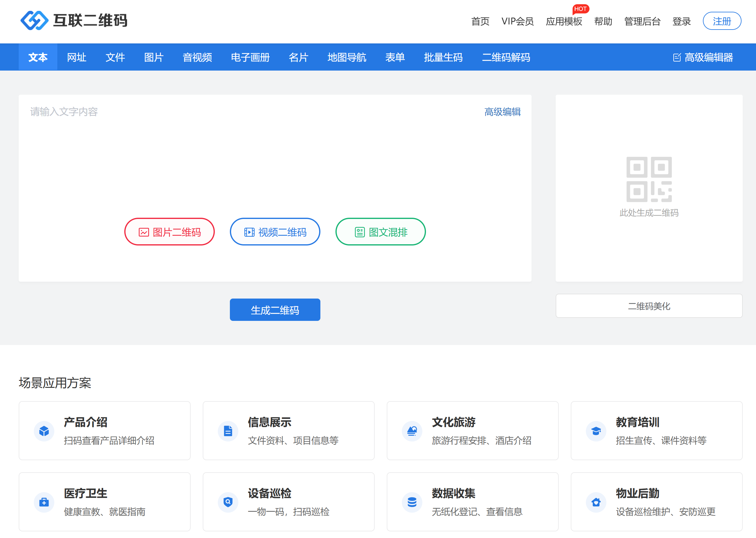The width and height of the screenshot is (756, 538).
Task: Click the 互联二维码 logo icon
Action: [34, 21]
